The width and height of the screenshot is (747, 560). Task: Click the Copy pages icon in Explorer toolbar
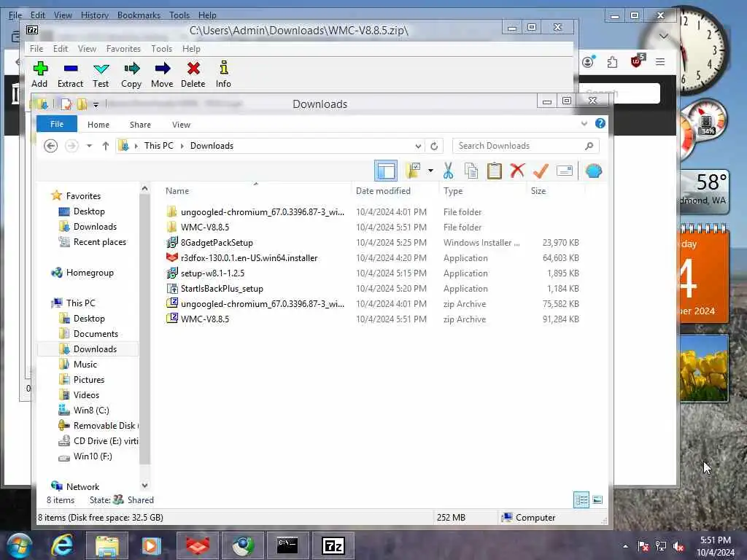[x=471, y=171]
